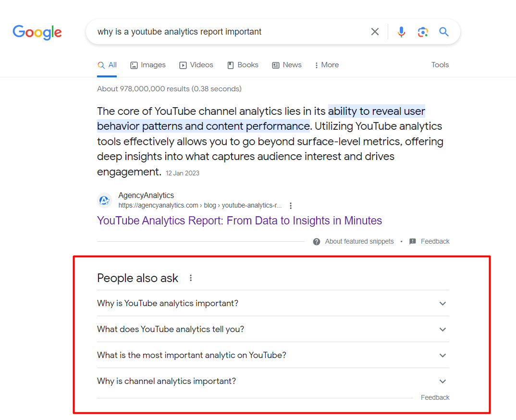Click the AgencyAnalytics site favicon

(104, 200)
